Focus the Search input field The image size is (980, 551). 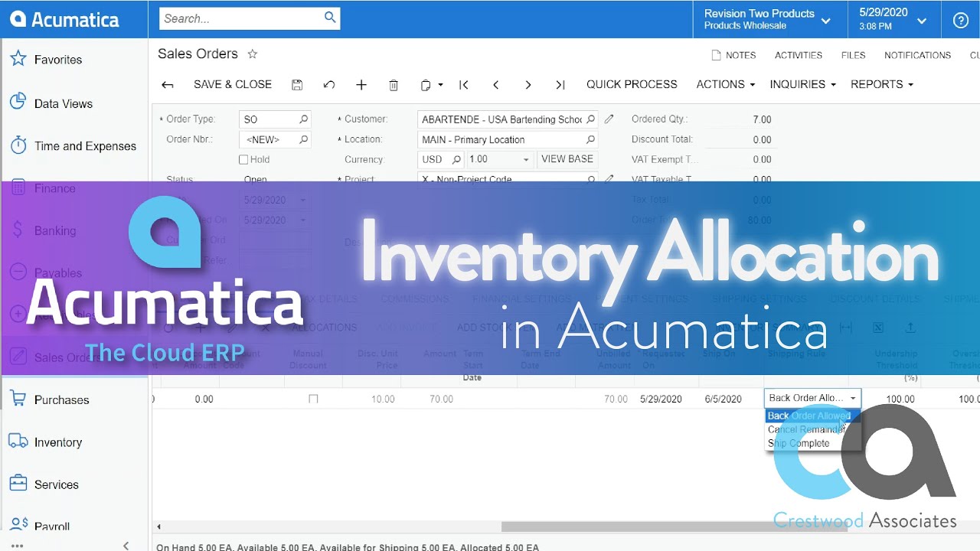240,18
